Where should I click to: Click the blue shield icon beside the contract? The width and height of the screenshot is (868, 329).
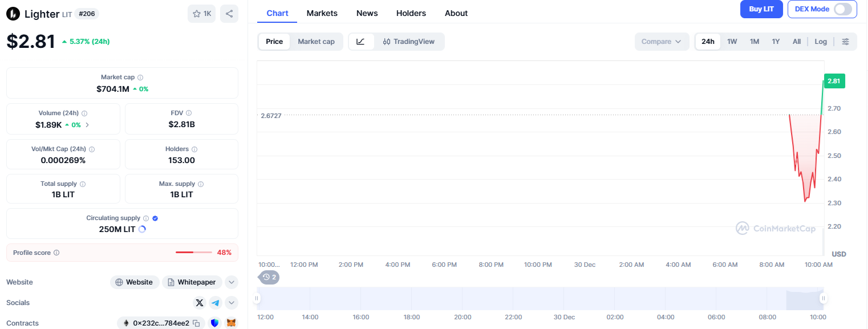coord(214,323)
